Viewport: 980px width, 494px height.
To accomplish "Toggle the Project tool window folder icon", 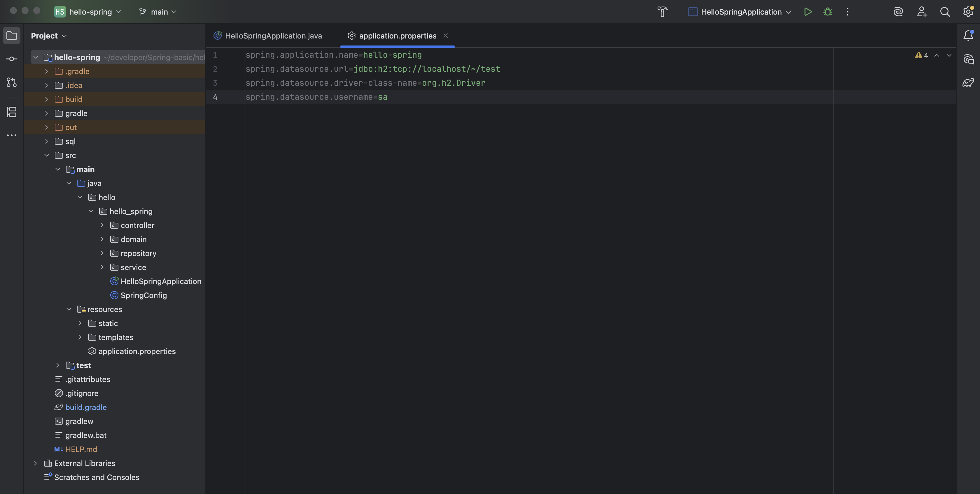I will [11, 36].
